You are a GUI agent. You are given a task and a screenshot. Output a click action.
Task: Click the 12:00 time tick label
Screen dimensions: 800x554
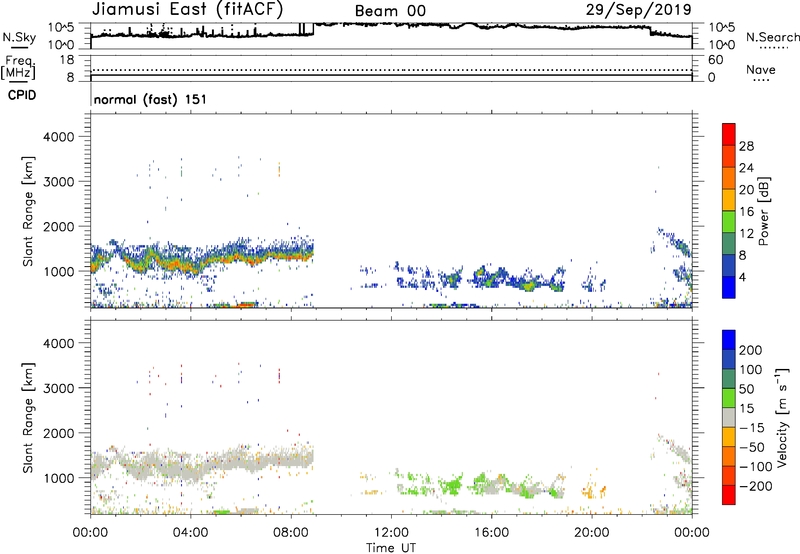[391, 533]
